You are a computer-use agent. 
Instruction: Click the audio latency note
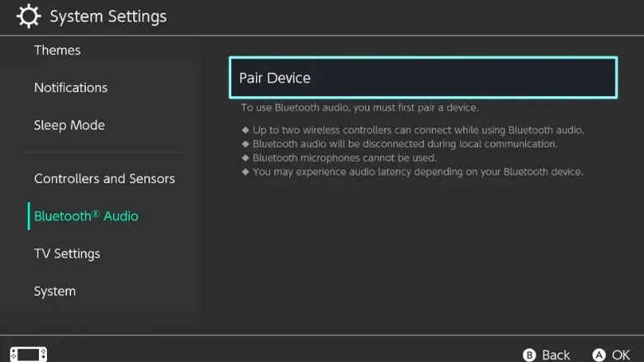418,172
